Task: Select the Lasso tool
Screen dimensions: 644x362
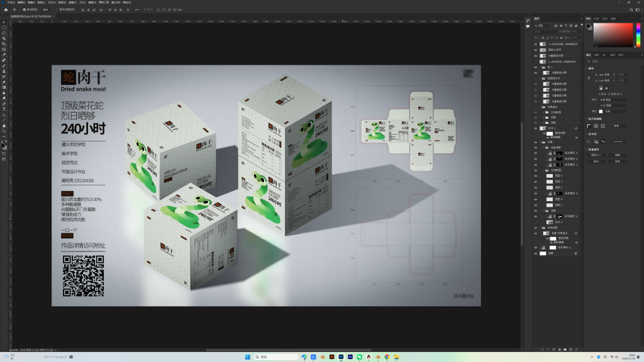Action: (4, 33)
